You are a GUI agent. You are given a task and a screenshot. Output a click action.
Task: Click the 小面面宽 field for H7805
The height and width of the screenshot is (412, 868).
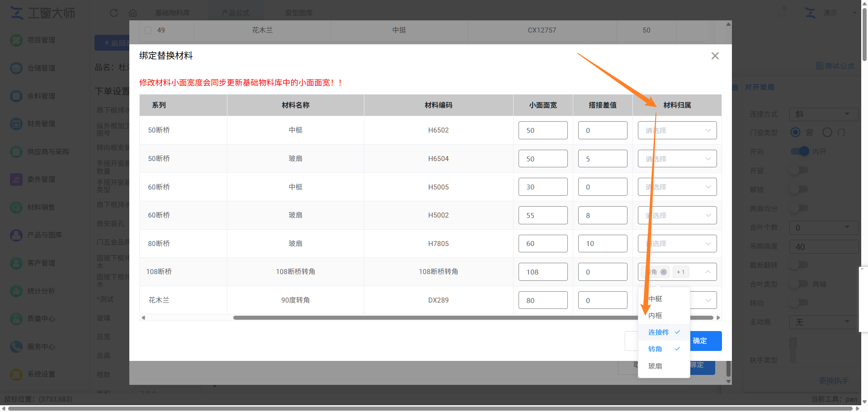(x=543, y=244)
